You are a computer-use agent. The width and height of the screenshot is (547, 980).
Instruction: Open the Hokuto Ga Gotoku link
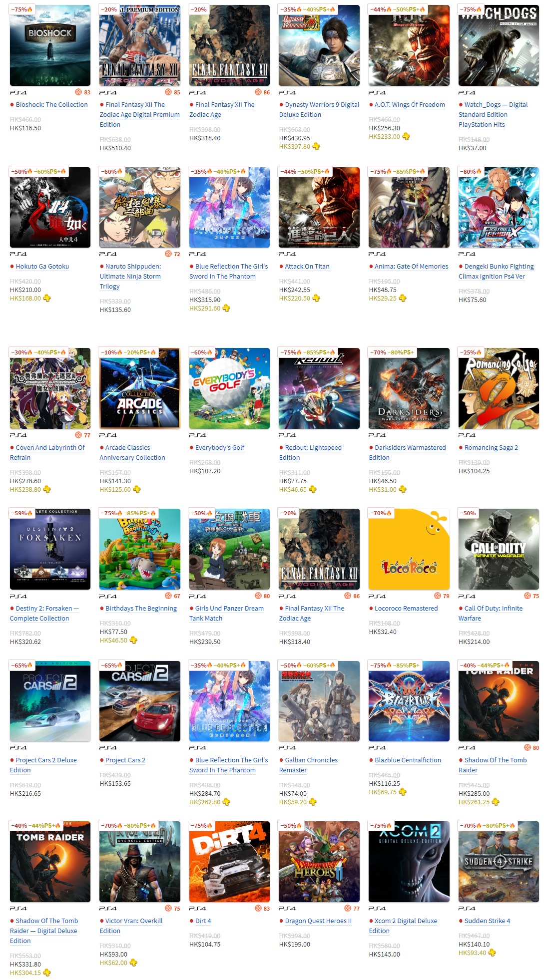(42, 267)
